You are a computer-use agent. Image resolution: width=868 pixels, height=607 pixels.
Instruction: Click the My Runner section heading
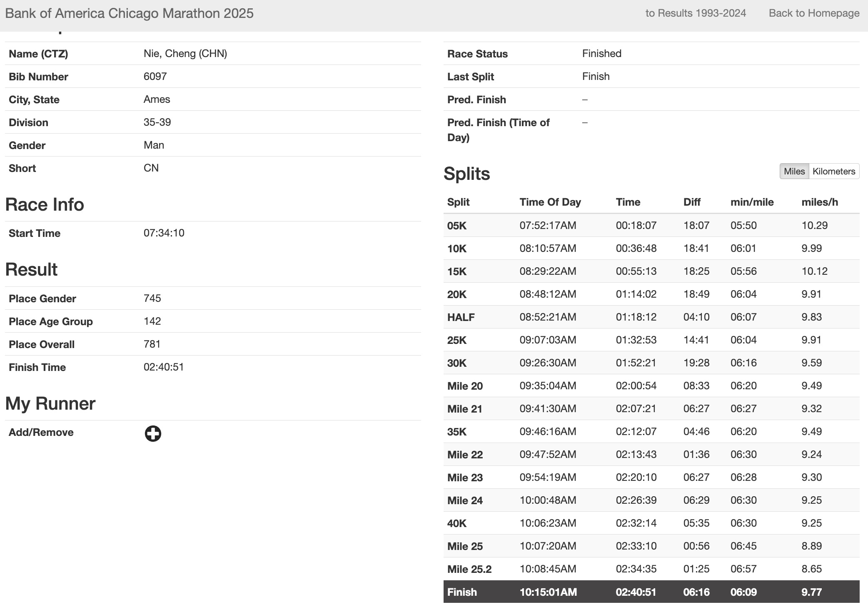coord(50,403)
